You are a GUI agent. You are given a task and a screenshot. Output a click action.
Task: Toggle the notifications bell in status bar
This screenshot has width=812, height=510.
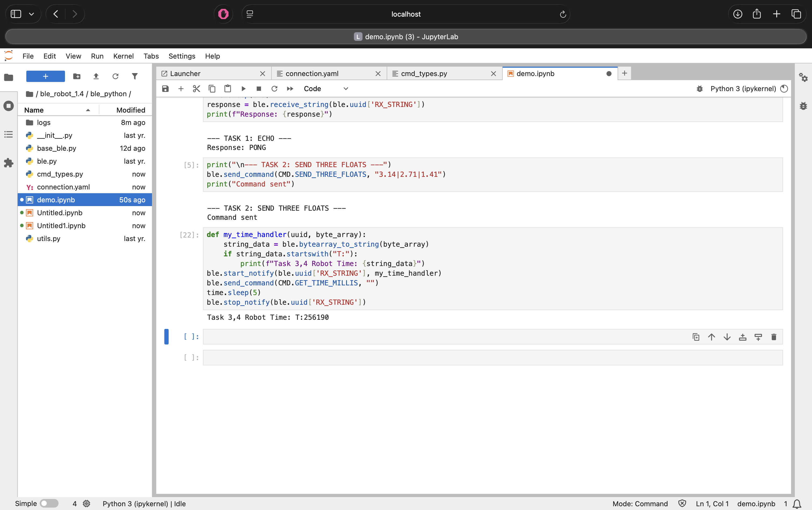coord(796,504)
